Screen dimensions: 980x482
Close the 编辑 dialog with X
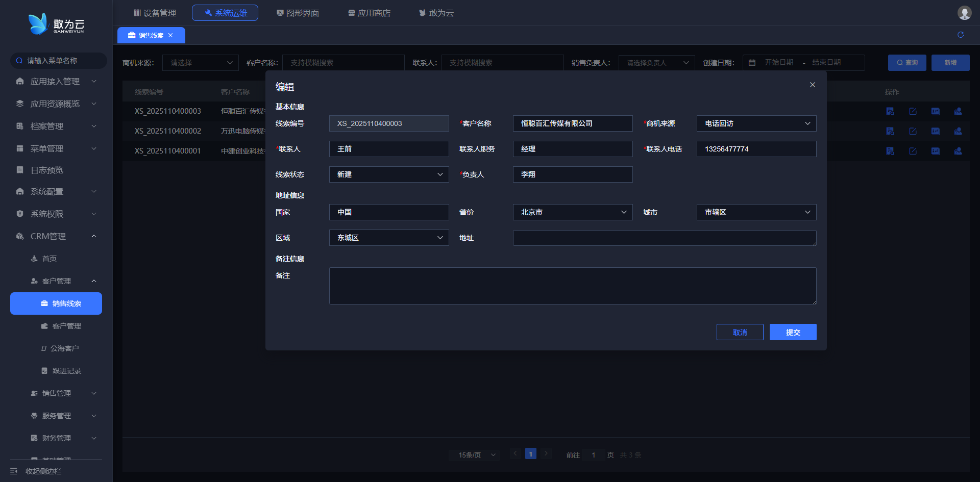coord(812,85)
